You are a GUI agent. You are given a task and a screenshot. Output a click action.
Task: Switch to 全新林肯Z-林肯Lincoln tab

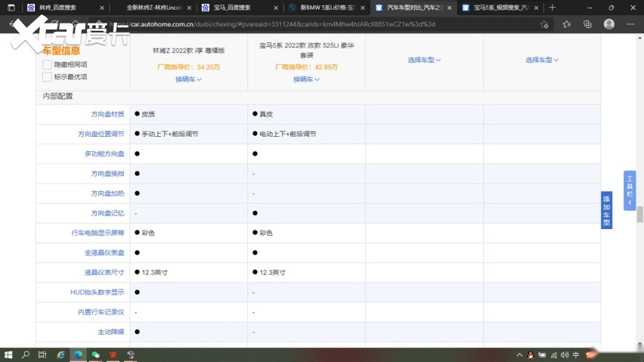tap(153, 8)
